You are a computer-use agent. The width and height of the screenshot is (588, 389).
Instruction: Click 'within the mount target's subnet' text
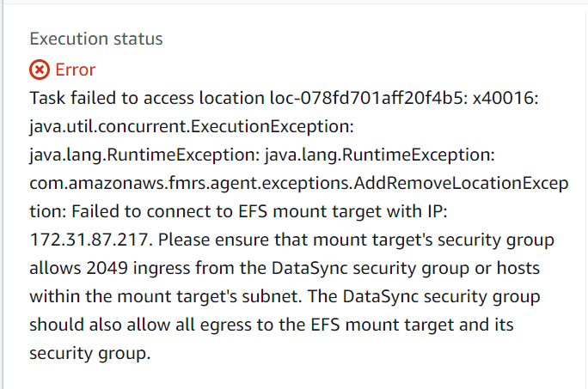166,296
